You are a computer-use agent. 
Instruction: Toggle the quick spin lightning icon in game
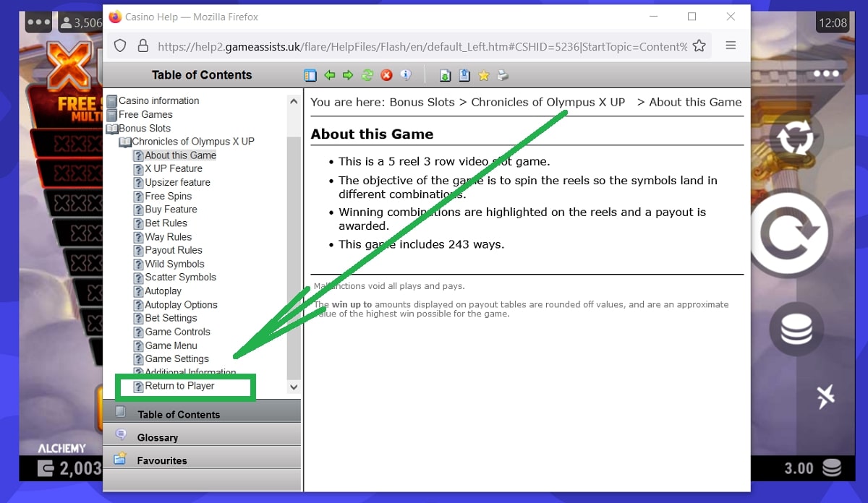tap(825, 396)
